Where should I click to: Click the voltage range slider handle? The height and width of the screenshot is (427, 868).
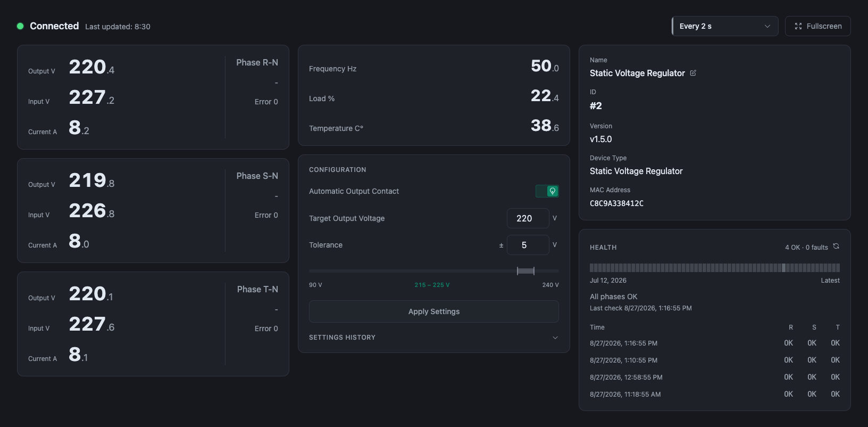pyautogui.click(x=525, y=271)
